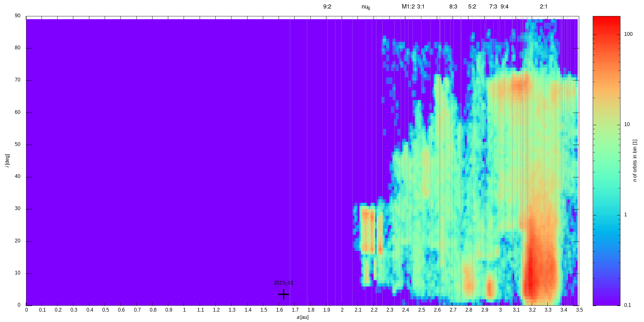
Task: Click the colorbar tick label '10'
Action: click(x=627, y=125)
